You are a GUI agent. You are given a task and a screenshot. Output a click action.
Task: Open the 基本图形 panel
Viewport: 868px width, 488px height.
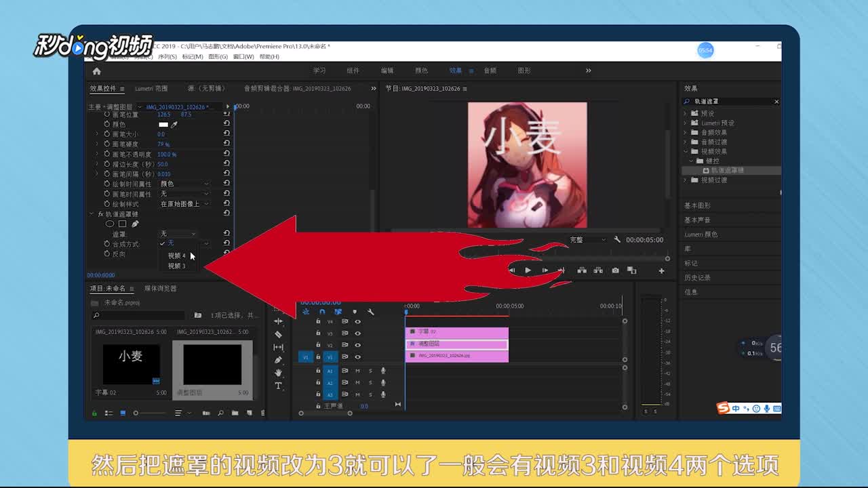pyautogui.click(x=697, y=206)
